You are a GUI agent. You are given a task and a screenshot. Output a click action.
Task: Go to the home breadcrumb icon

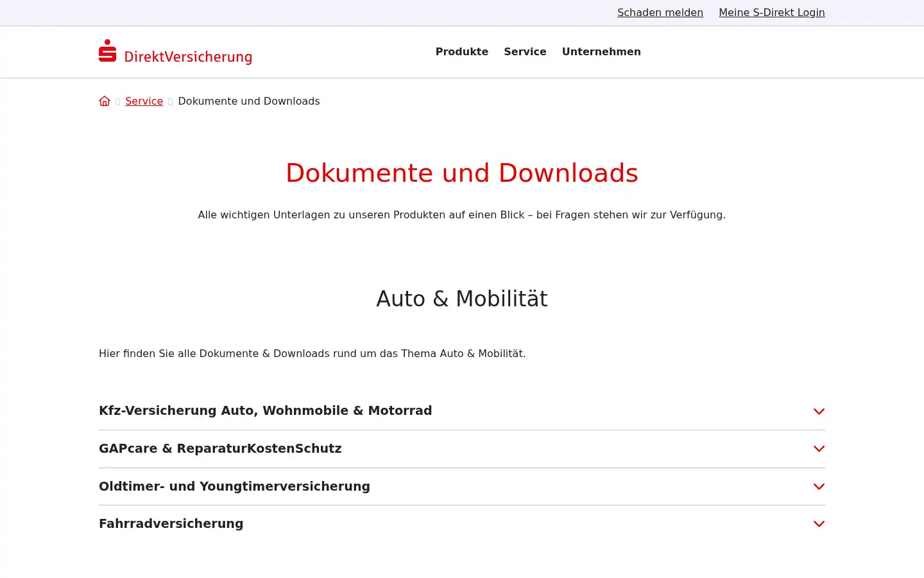pos(105,101)
